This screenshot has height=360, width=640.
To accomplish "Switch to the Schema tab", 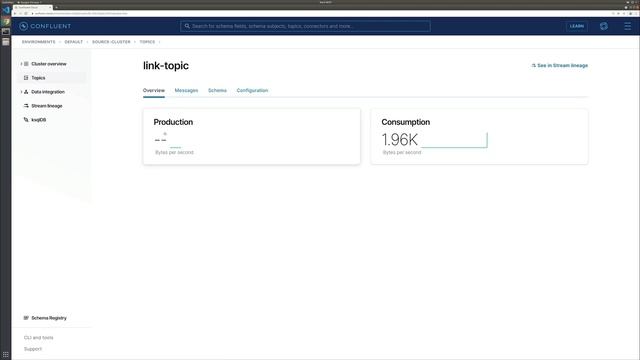I will [217, 91].
